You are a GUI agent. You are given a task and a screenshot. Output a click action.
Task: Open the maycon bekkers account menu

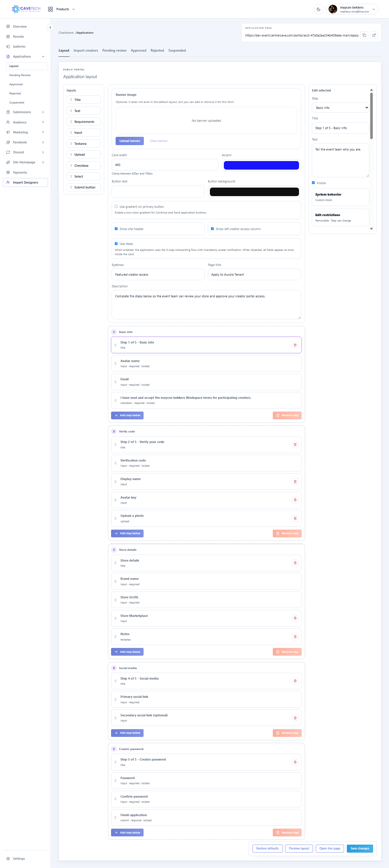pos(352,9)
